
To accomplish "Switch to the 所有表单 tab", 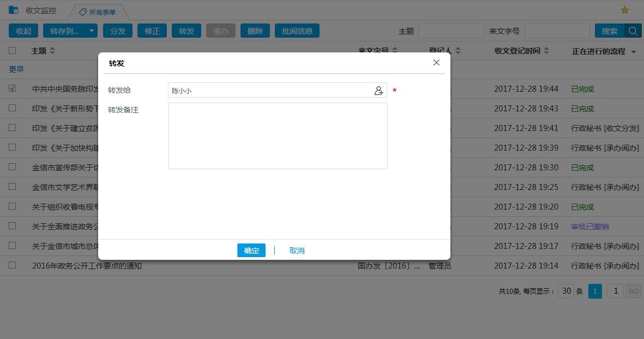I will point(98,11).
